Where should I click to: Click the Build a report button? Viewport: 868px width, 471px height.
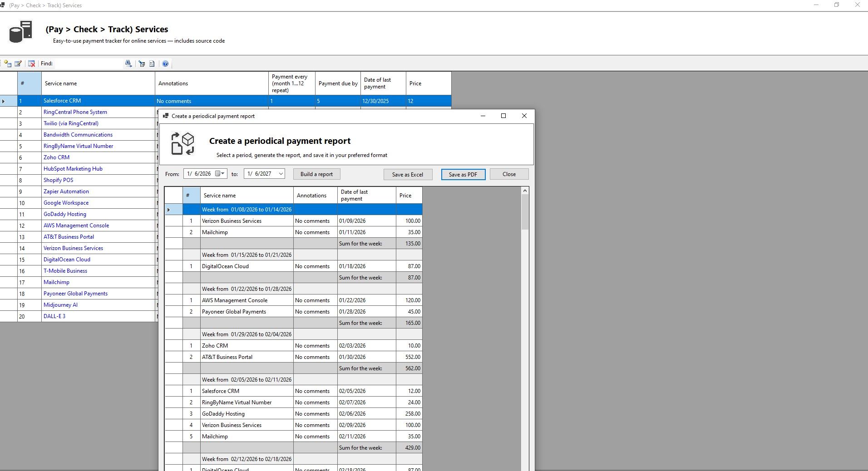click(x=316, y=174)
